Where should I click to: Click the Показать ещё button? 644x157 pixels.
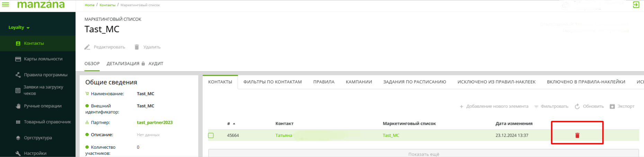[x=423, y=154]
